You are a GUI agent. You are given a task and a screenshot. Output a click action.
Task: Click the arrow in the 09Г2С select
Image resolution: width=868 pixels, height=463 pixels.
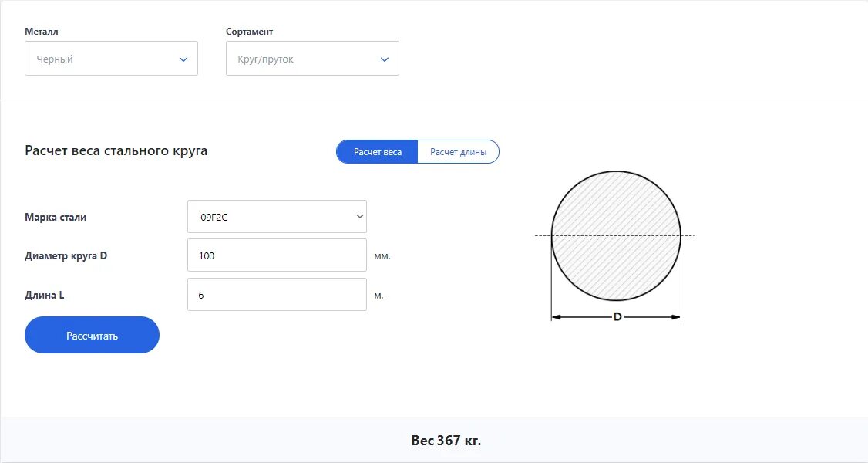coord(359,217)
